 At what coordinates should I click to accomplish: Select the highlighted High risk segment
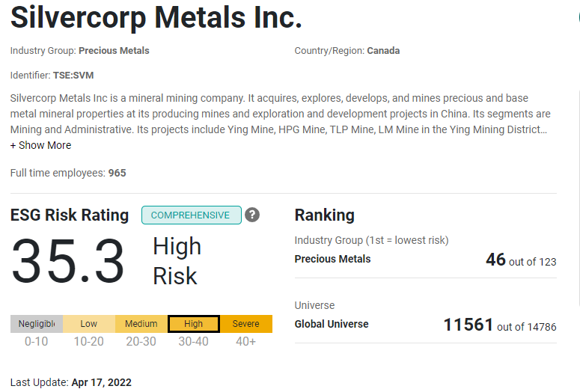(194, 324)
